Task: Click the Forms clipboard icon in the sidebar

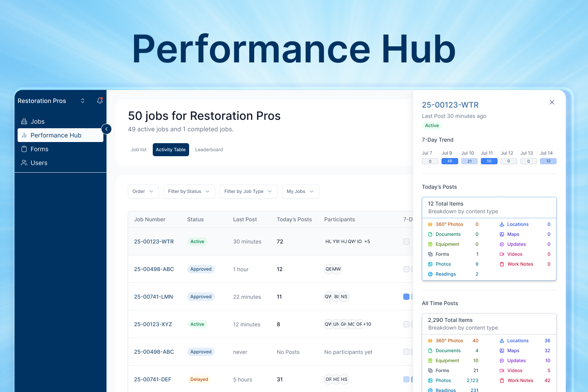Action: point(24,149)
